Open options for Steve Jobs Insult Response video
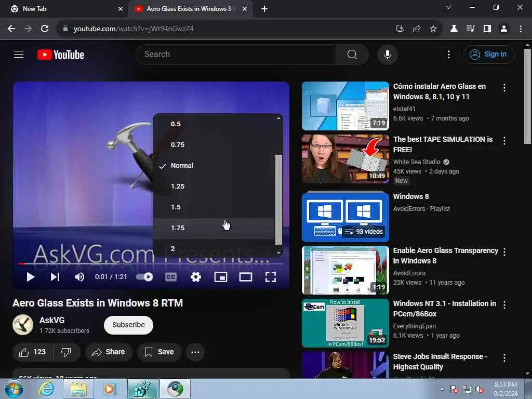Screen dimensions: 532x399 coord(504,358)
